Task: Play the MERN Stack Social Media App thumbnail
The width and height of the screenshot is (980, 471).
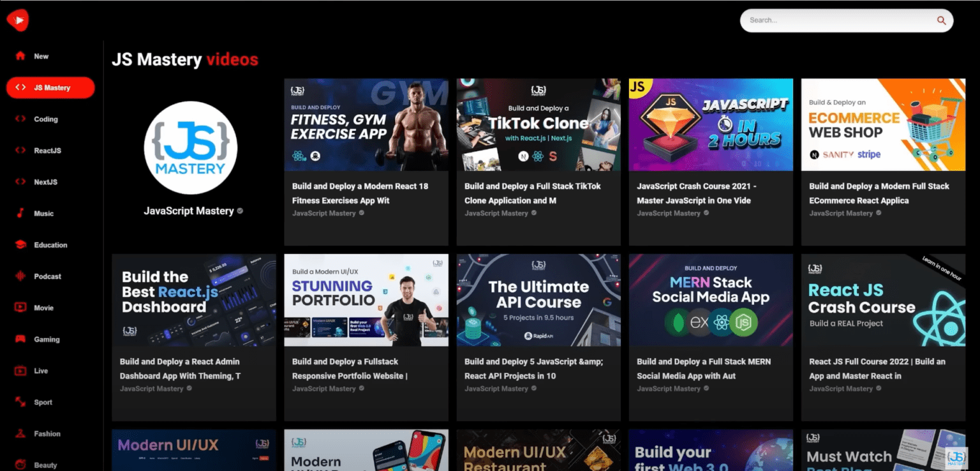Action: pyautogui.click(x=711, y=300)
